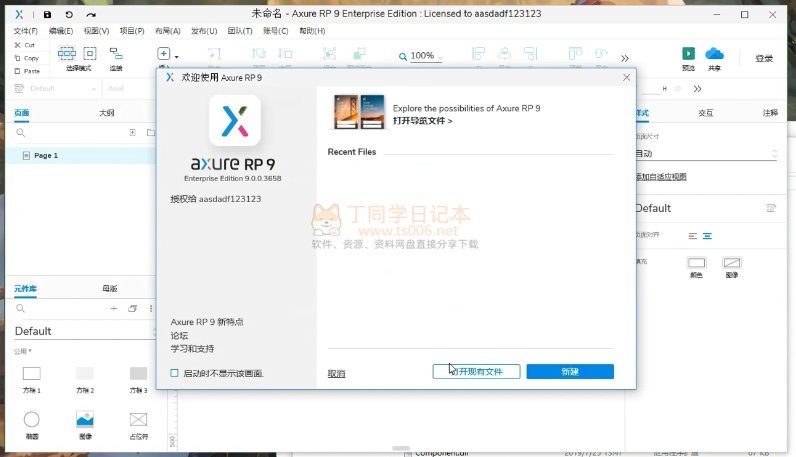Click the blue cloud Share (共享) icon
This screenshot has width=796, height=457.
714,53
